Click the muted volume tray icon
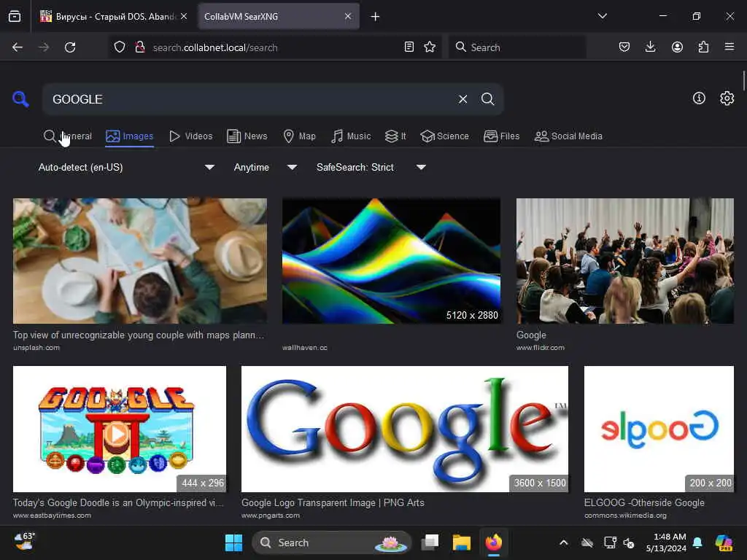 click(629, 542)
